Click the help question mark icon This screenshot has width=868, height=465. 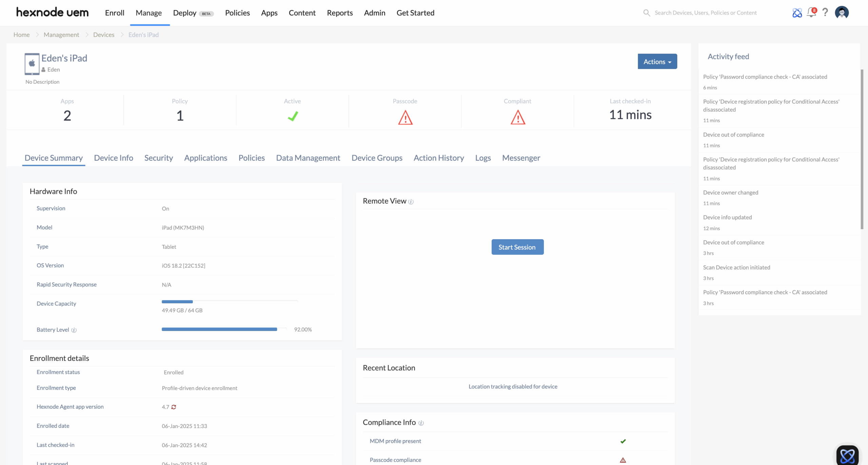click(x=825, y=13)
